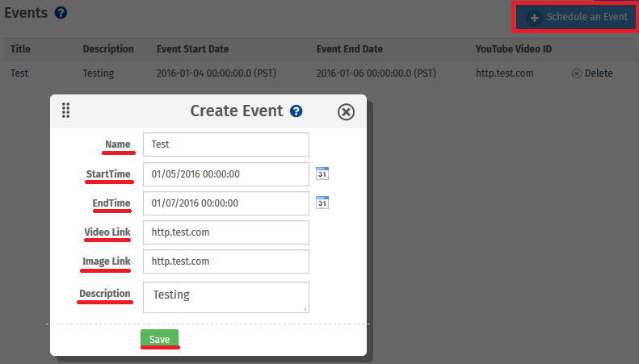Open the EndTime calendar picker icon
Image resolution: width=639 pixels, height=364 pixels.
click(x=322, y=202)
